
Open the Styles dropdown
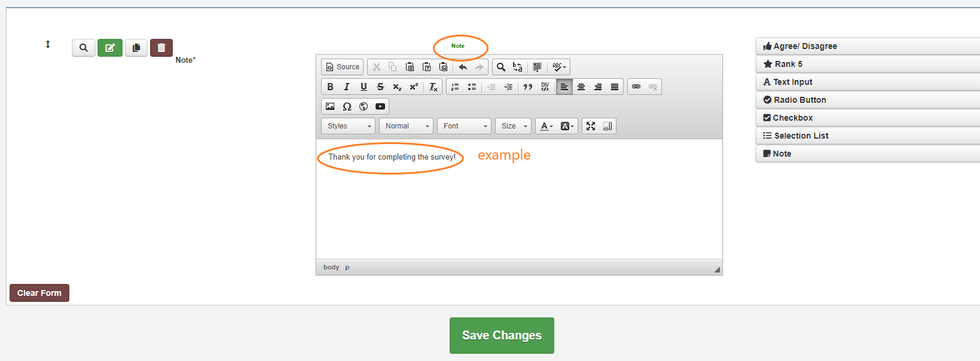tap(349, 126)
